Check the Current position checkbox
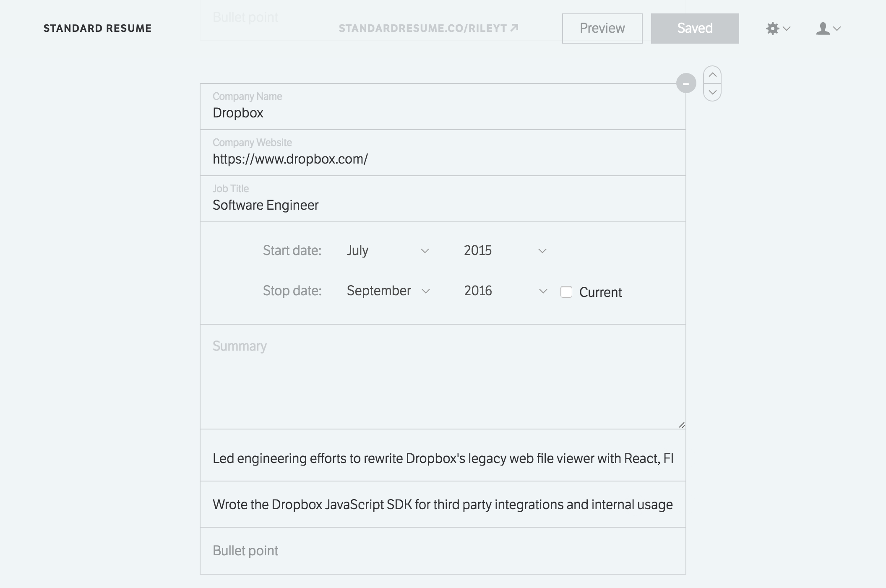The width and height of the screenshot is (886, 588). [x=566, y=292]
